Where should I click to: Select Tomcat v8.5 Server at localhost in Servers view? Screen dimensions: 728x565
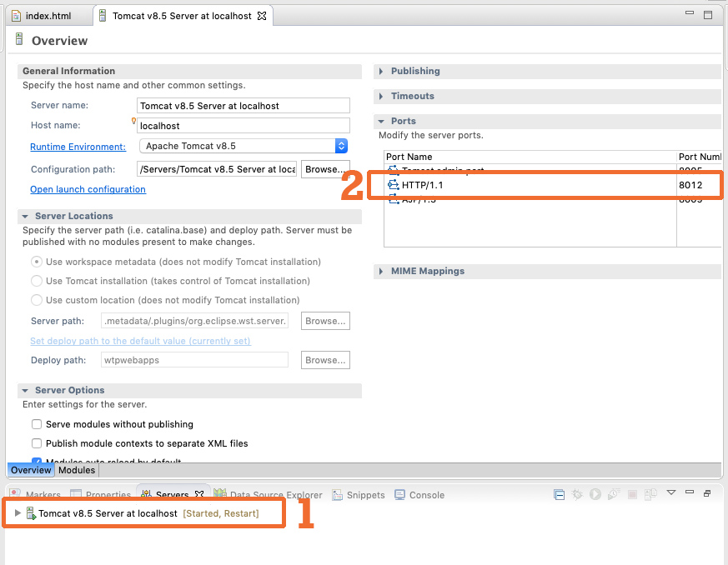(108, 513)
